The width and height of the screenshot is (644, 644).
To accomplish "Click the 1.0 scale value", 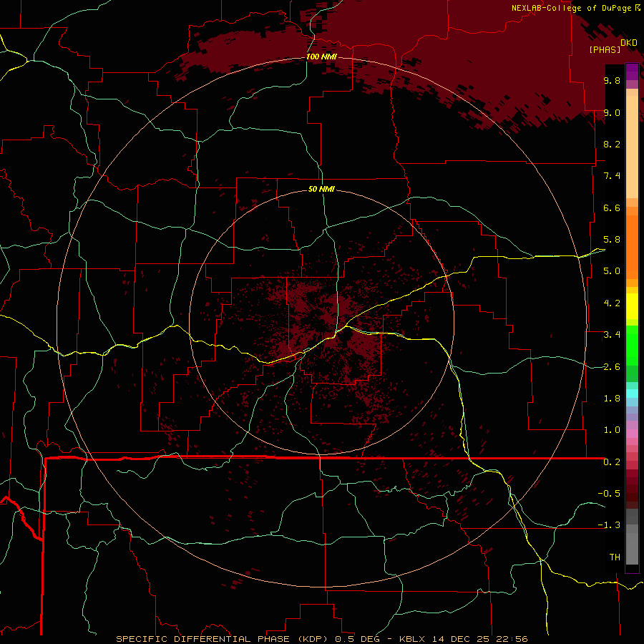I will point(612,430).
